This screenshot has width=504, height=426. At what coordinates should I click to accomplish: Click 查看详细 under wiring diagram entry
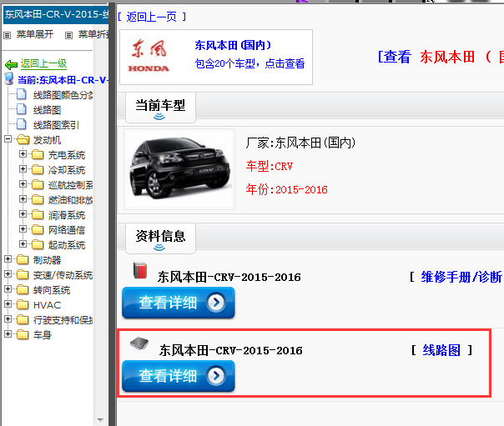pos(179,376)
